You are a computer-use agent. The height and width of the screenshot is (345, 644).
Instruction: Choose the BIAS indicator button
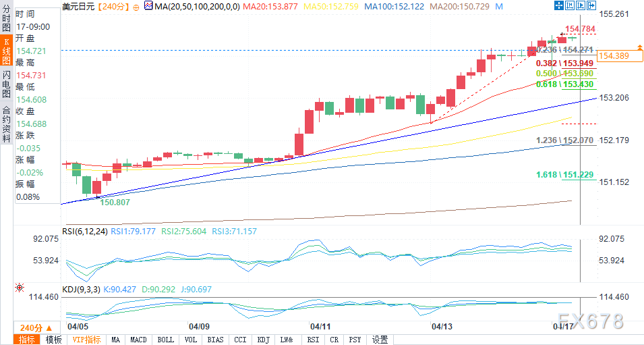(x=215, y=340)
